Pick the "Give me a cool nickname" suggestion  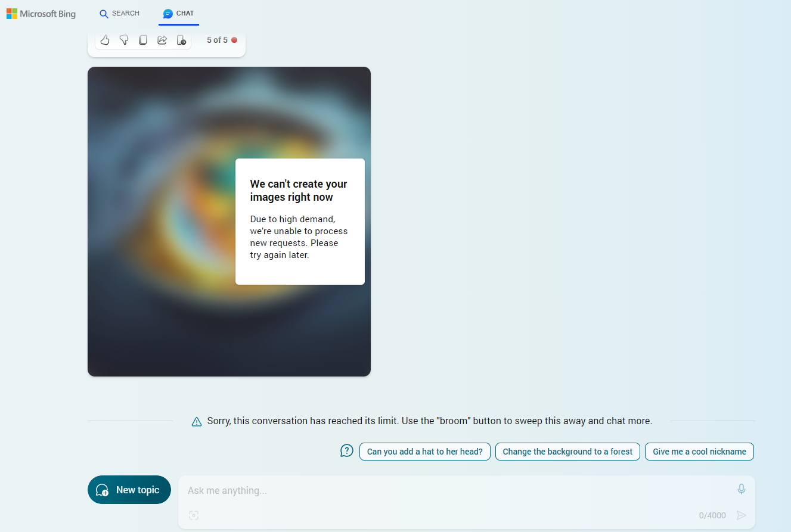[699, 452]
